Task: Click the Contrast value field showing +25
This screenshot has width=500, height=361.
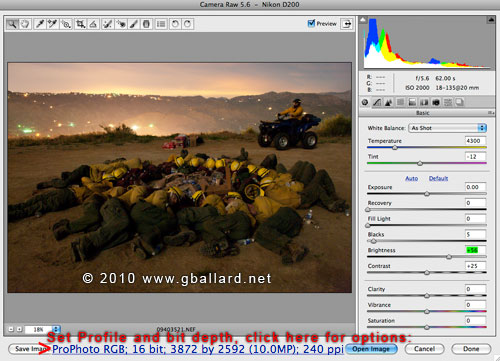Action: point(475,266)
